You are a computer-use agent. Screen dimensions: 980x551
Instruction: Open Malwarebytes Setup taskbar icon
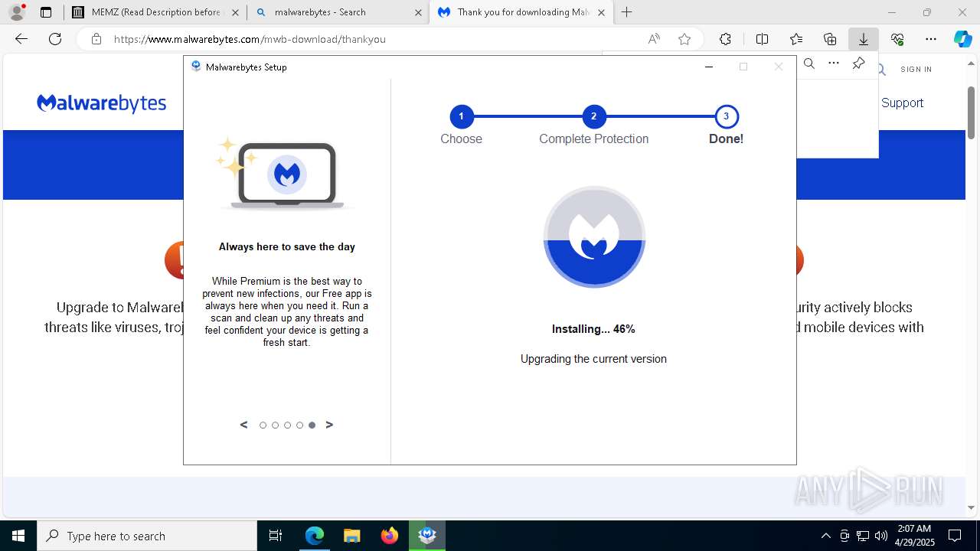[x=427, y=536]
